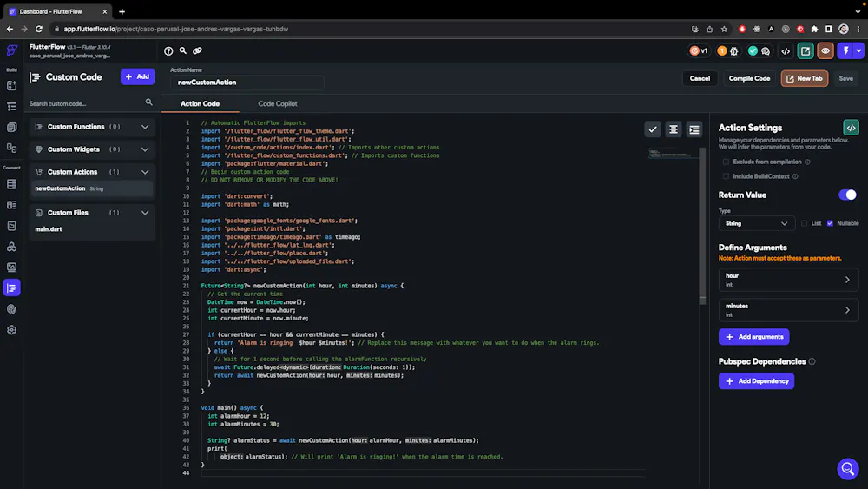The height and width of the screenshot is (489, 868).
Task: Click the Add arguments button
Action: (x=754, y=337)
